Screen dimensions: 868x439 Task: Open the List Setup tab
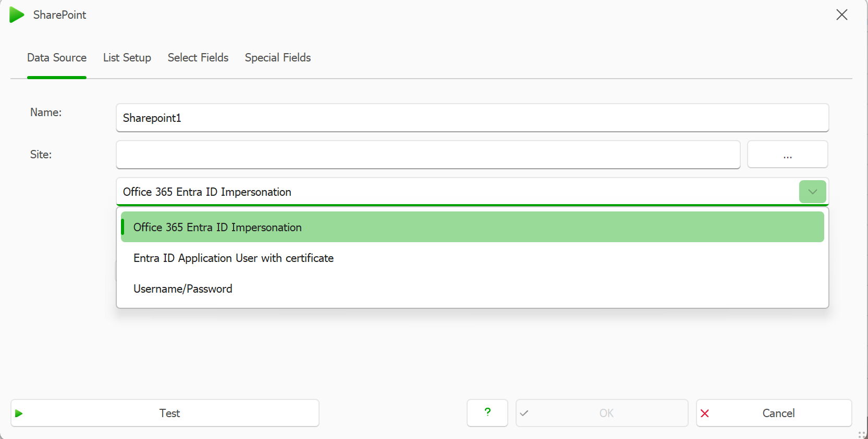[127, 58]
